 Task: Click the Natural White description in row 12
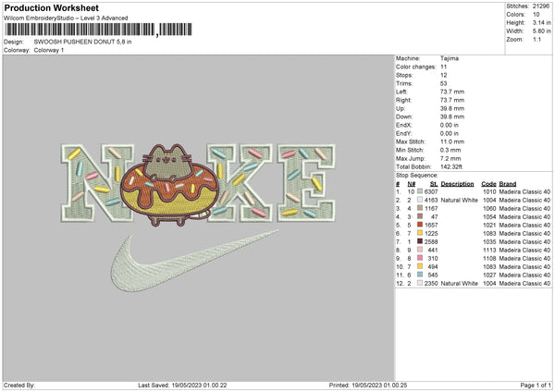[x=460, y=284]
